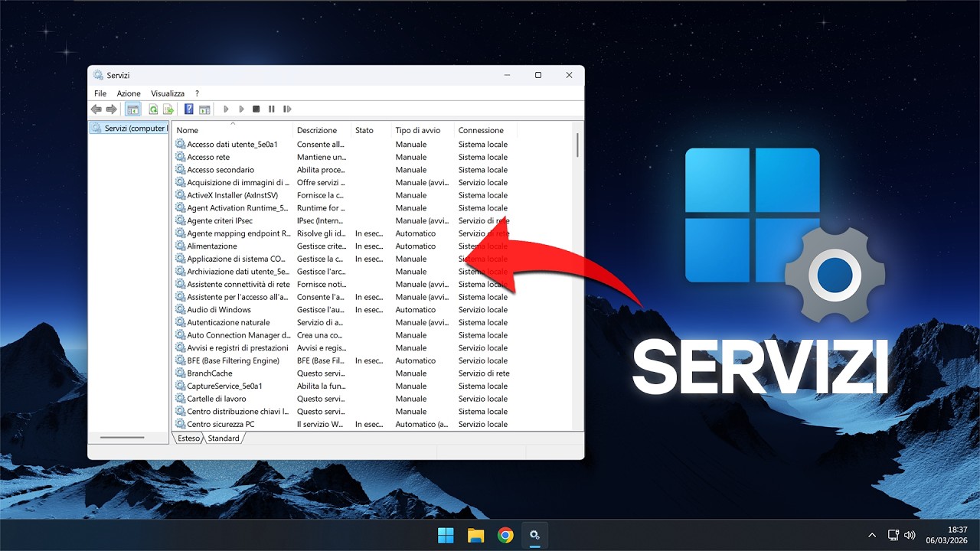Select the Agent Activation Runtime service
The width and height of the screenshot is (980, 551).
237,208
